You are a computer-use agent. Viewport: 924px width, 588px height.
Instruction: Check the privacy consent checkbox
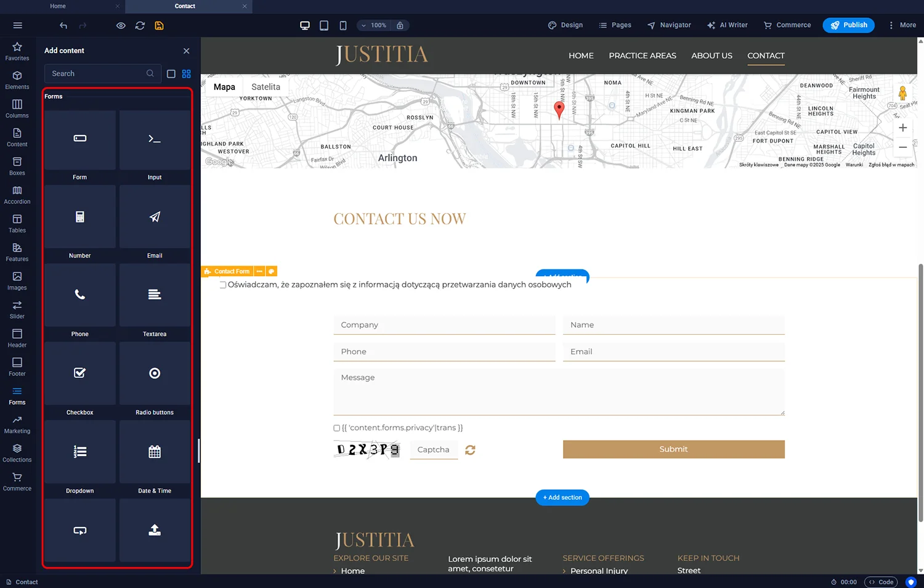tap(337, 428)
